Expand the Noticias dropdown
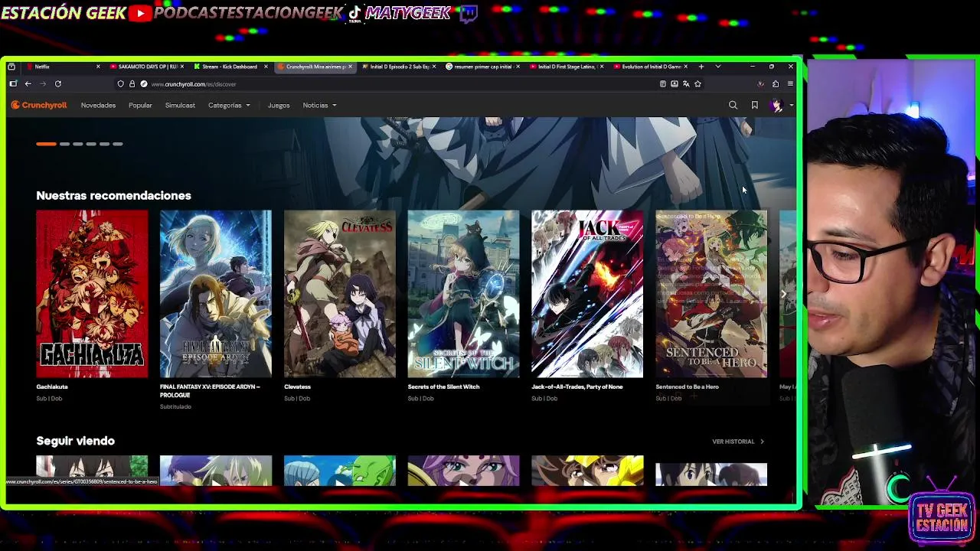Image resolution: width=980 pixels, height=551 pixels. (319, 106)
